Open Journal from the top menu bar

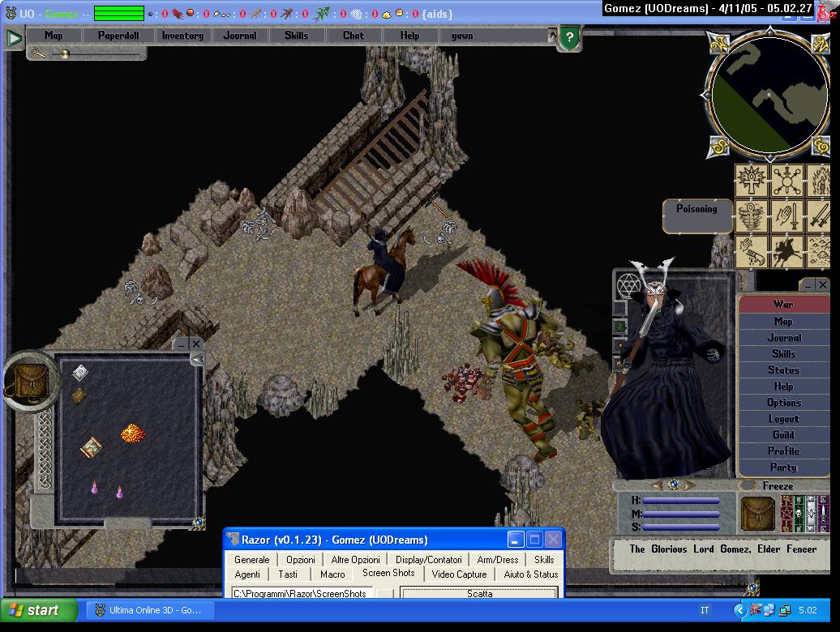point(240,36)
